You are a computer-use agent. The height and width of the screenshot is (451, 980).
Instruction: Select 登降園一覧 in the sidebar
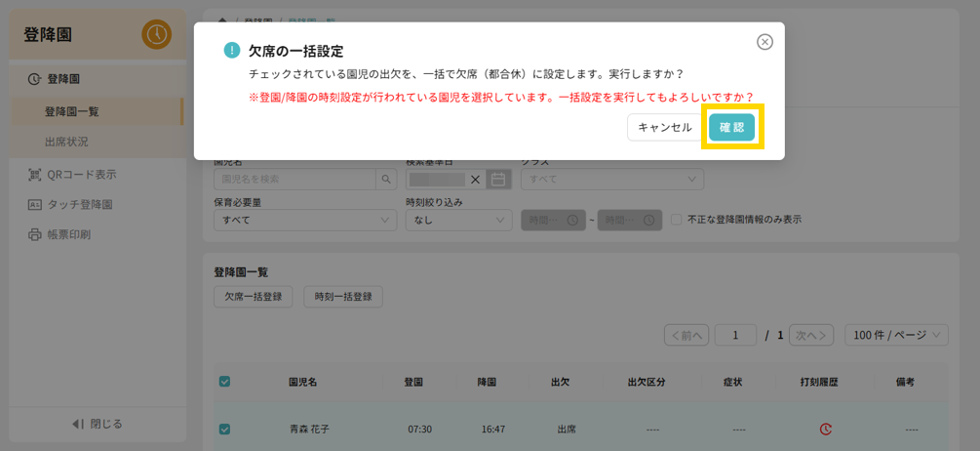pos(71,111)
